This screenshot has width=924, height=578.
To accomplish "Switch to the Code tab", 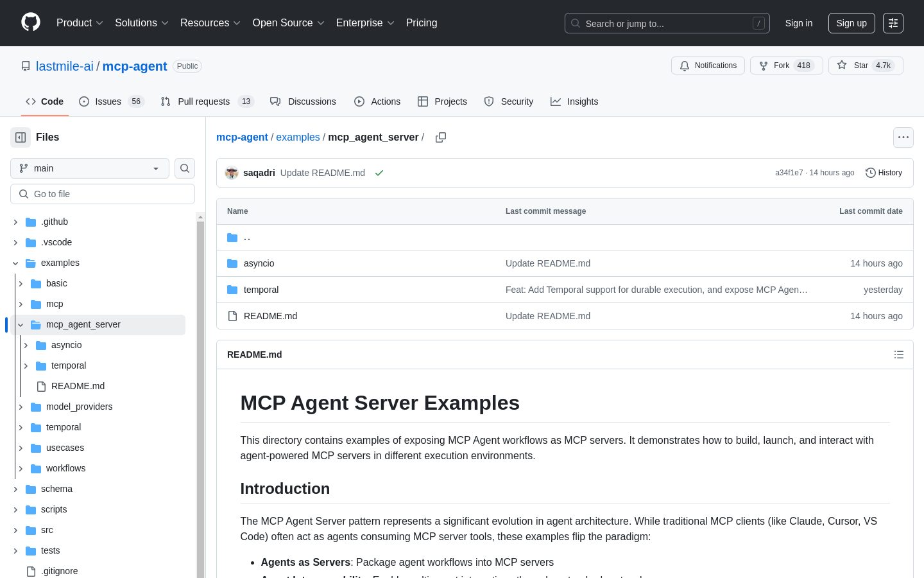I will click(44, 101).
